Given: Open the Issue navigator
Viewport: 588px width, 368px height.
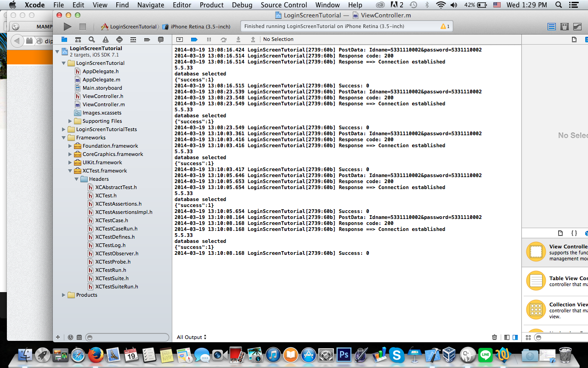Looking at the screenshot, I should click(106, 39).
